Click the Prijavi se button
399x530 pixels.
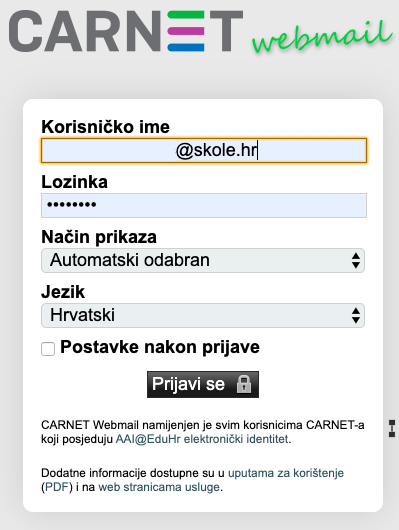pos(203,384)
